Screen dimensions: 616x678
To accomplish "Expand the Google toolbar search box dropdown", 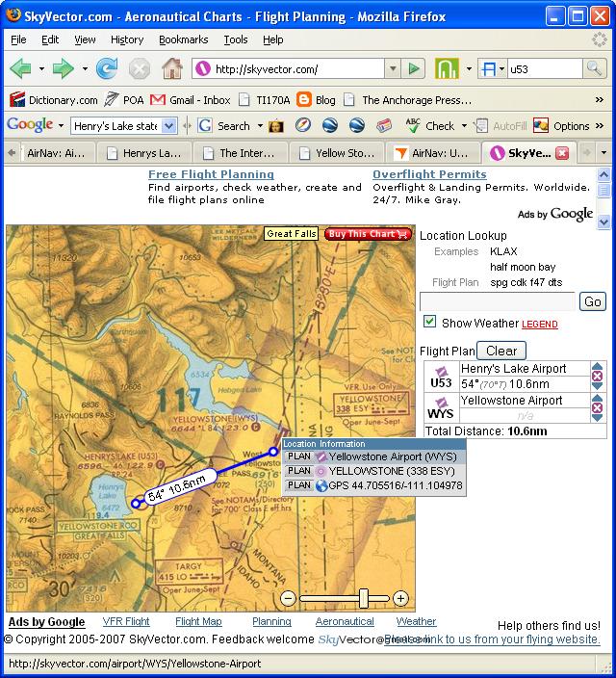I will (x=169, y=126).
